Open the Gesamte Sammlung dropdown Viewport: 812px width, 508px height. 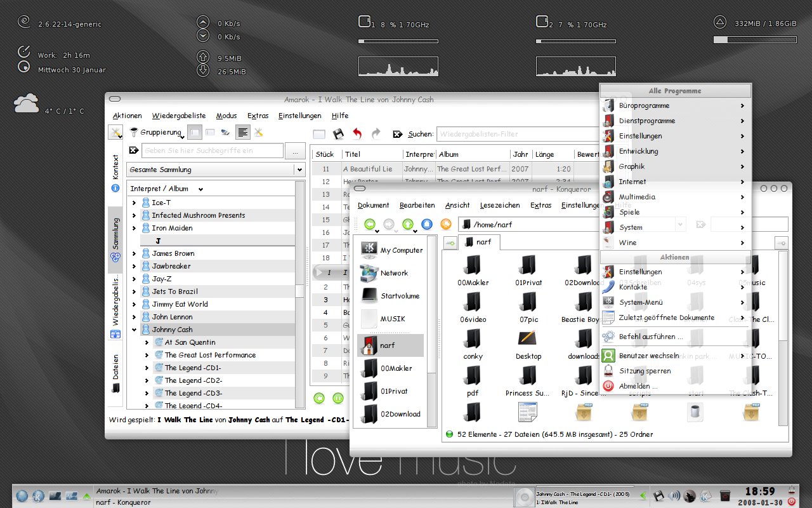[x=216, y=170]
